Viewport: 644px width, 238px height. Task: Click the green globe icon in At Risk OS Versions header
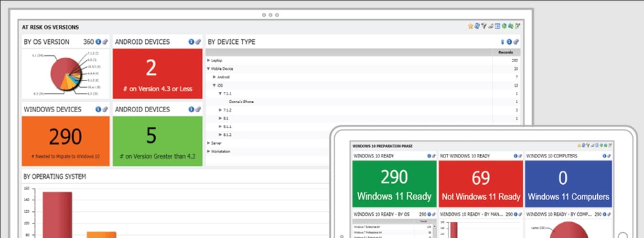pyautogui.click(x=504, y=26)
